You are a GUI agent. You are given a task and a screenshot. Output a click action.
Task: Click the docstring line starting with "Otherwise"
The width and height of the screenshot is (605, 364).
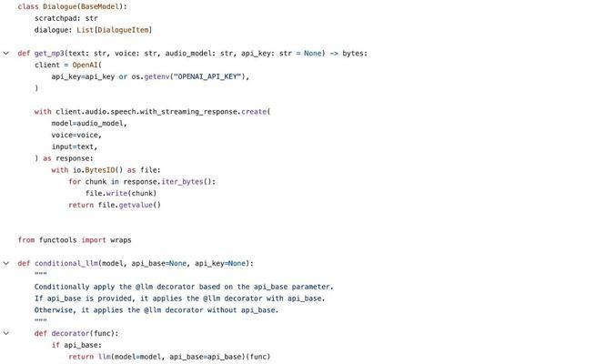[155, 309]
